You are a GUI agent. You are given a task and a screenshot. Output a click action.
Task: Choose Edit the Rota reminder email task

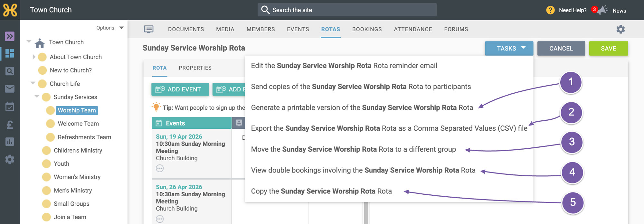point(344,66)
